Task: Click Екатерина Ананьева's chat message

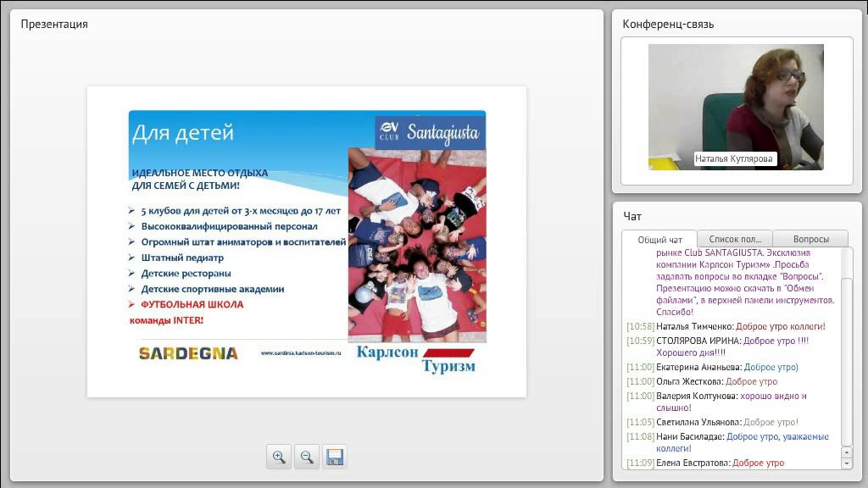Action: (712, 367)
